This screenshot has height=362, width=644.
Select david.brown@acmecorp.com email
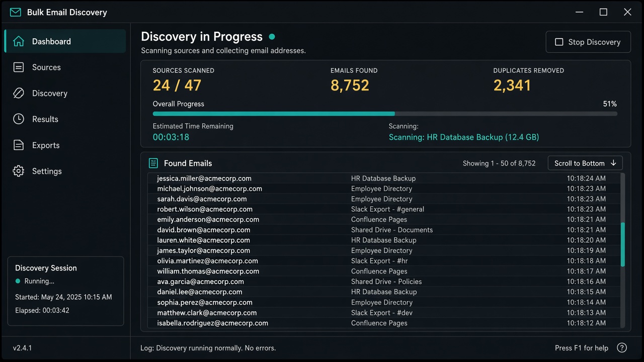tap(203, 230)
